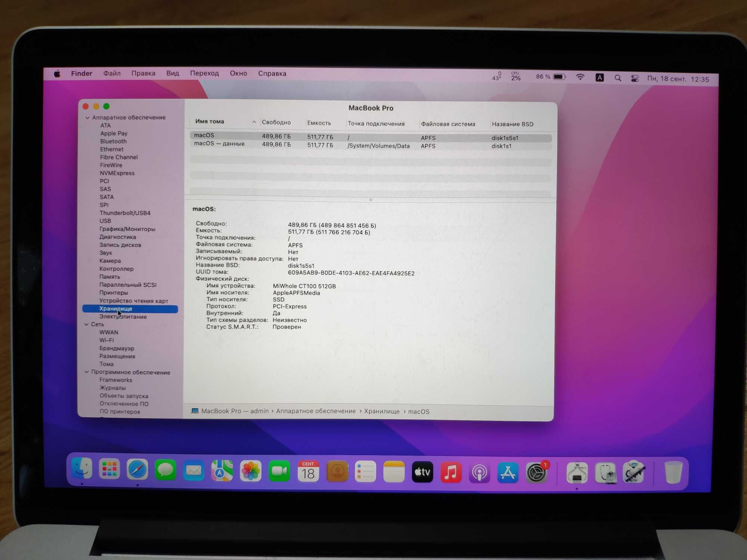Open Control Center icon
747x560 pixels.
click(x=635, y=78)
